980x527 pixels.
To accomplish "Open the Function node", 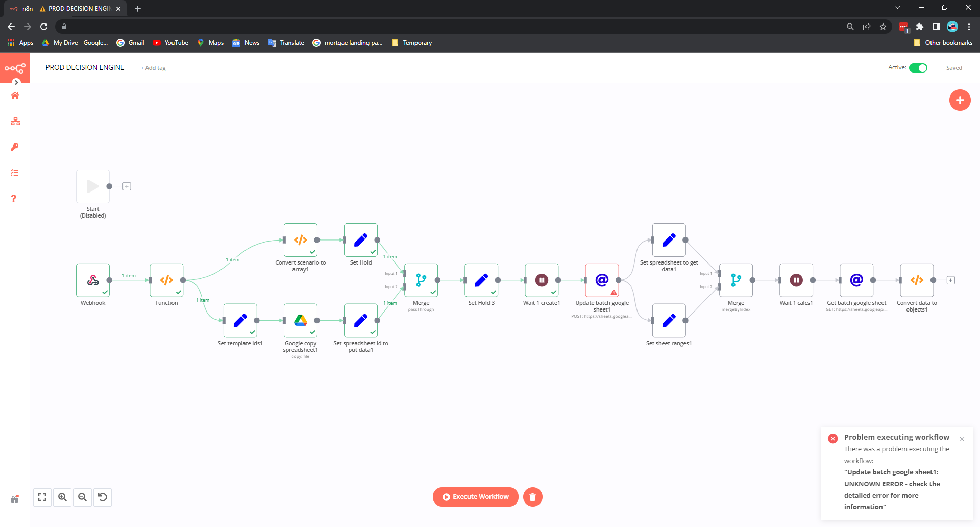I will tap(166, 280).
